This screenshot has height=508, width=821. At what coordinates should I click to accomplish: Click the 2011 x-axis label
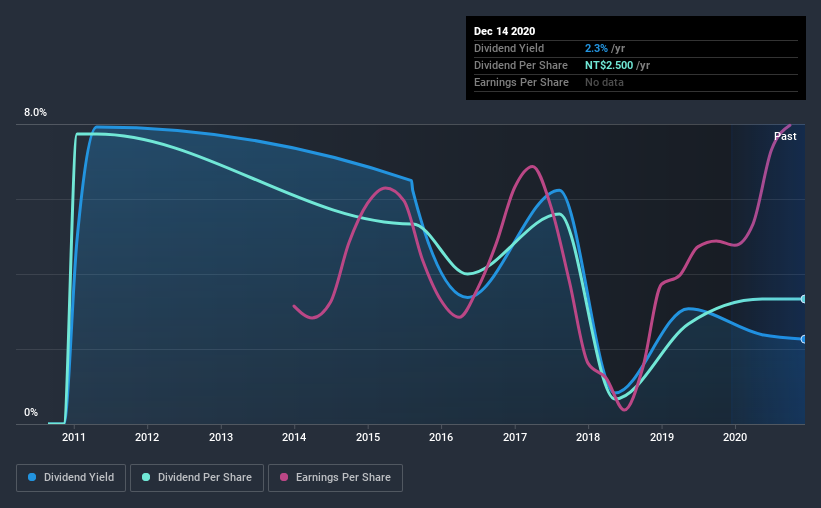(x=74, y=437)
